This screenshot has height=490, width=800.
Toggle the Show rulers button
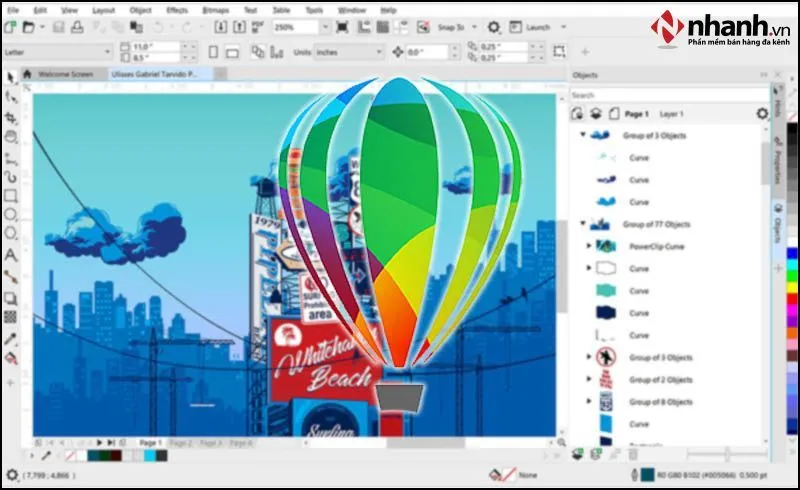coord(364,27)
